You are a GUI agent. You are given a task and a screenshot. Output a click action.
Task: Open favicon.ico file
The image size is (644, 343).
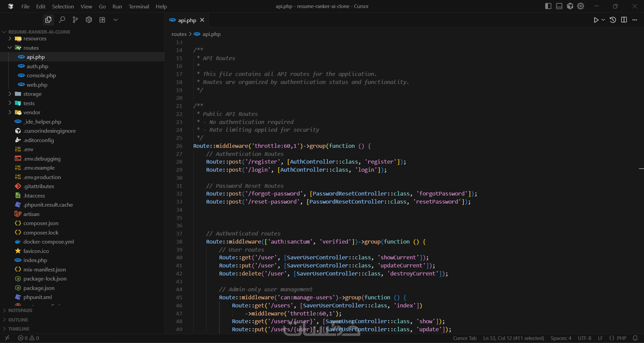click(x=36, y=251)
